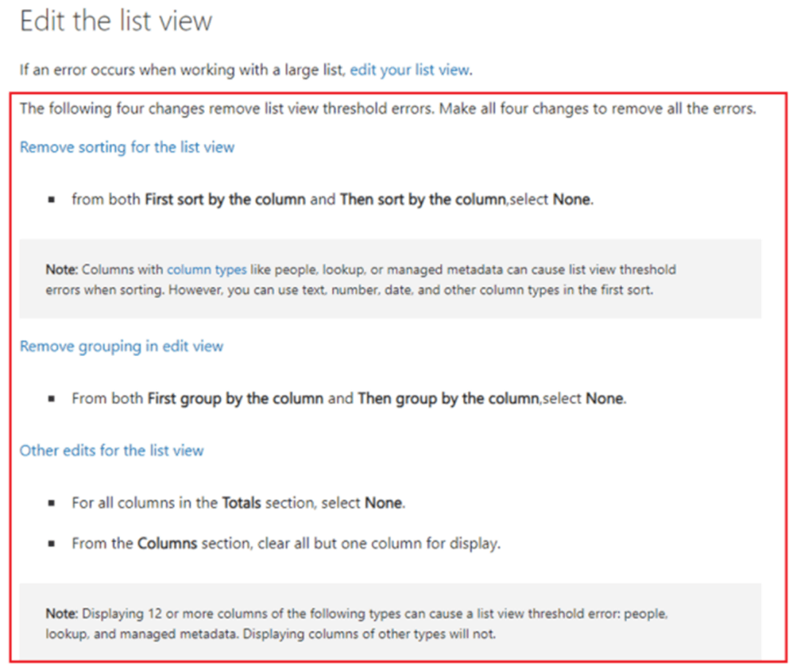796x672 pixels.
Task: Click the sentence starting 'The following four changes'
Action: coord(388,109)
